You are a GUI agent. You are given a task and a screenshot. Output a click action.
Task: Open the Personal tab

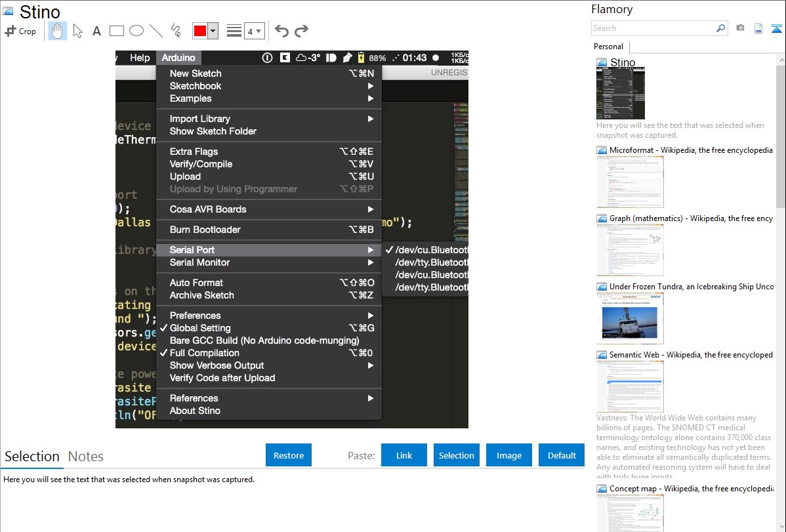608,47
